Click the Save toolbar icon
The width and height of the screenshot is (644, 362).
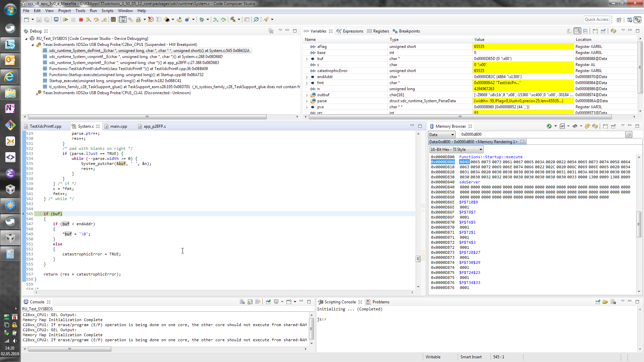tap(39, 20)
